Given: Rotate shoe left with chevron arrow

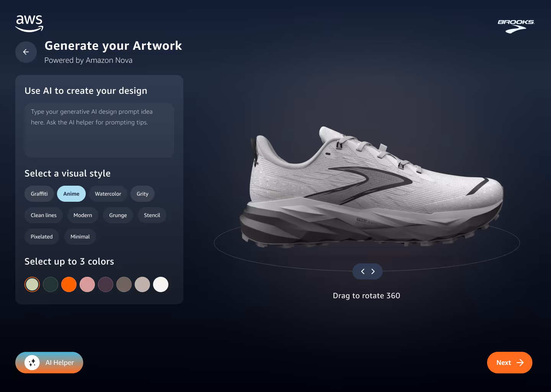Looking at the screenshot, I should coord(363,271).
